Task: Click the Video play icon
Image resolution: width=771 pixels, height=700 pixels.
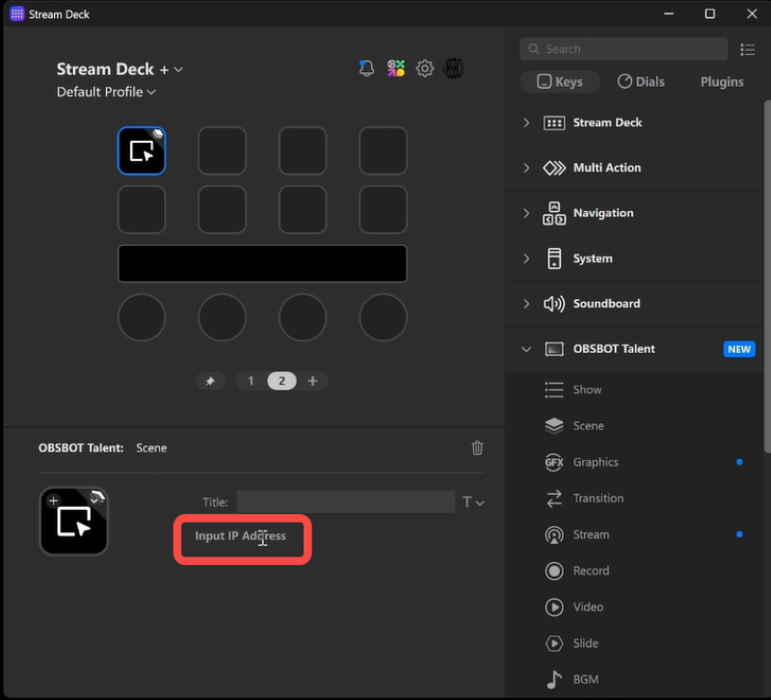Action: point(554,607)
